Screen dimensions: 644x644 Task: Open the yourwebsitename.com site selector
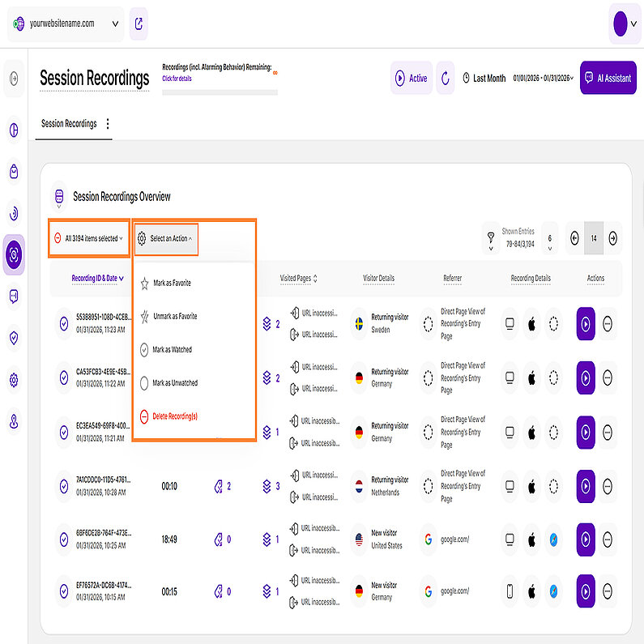[65, 23]
